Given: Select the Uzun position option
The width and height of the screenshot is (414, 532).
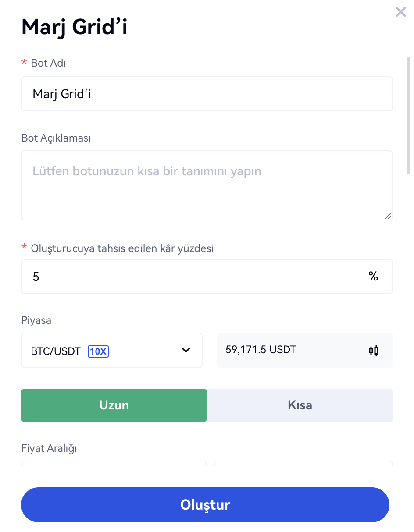Looking at the screenshot, I should (114, 405).
